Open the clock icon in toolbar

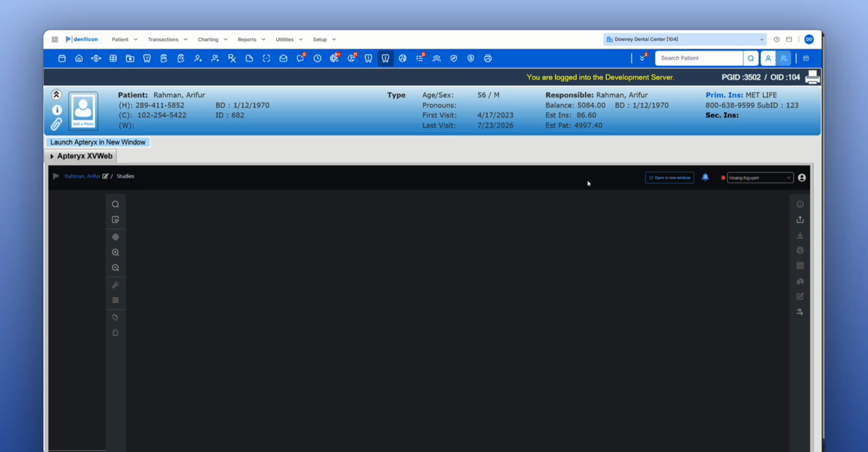tap(317, 58)
